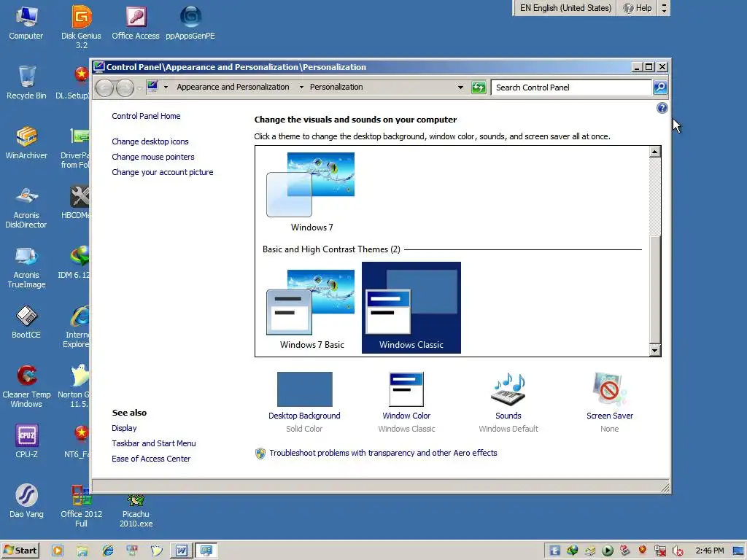747x560 pixels.
Task: Click the Sounds link text
Action: (x=508, y=416)
